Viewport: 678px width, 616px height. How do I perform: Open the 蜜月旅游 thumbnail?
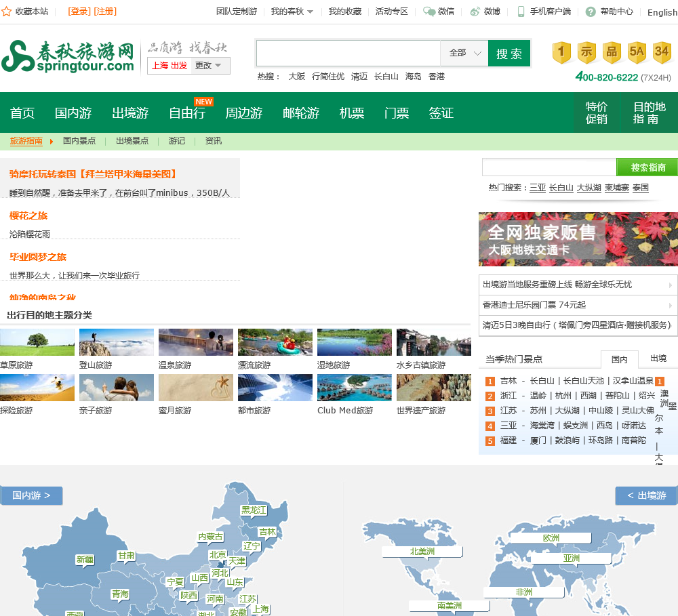click(x=195, y=388)
